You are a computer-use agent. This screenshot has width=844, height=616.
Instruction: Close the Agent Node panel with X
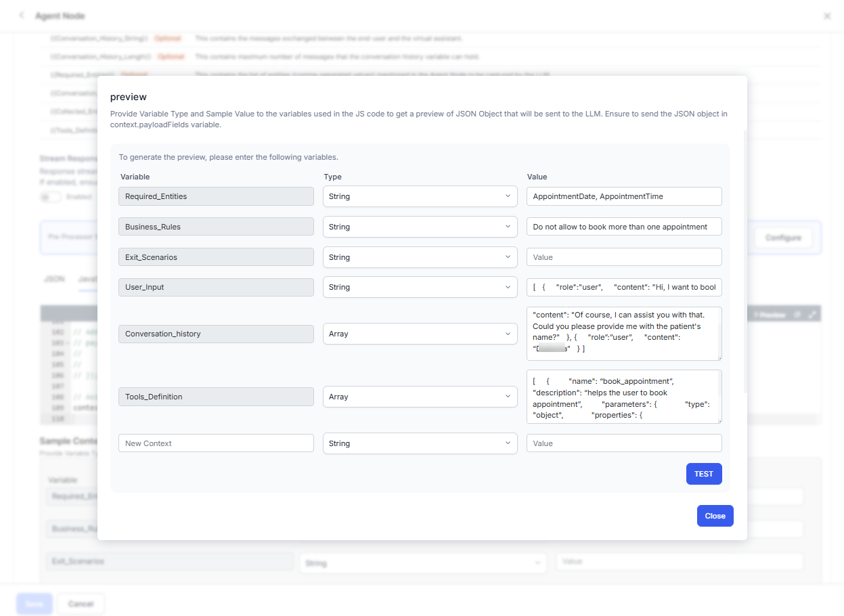tap(827, 16)
